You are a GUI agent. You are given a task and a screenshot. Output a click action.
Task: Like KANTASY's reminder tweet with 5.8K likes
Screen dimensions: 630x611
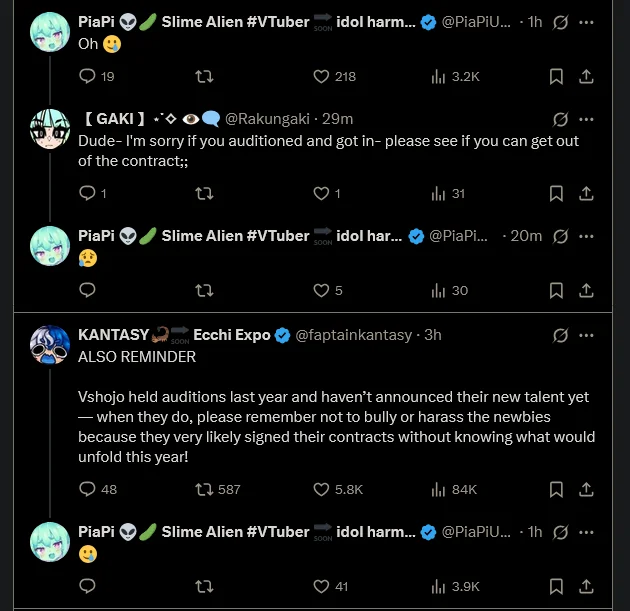point(322,489)
